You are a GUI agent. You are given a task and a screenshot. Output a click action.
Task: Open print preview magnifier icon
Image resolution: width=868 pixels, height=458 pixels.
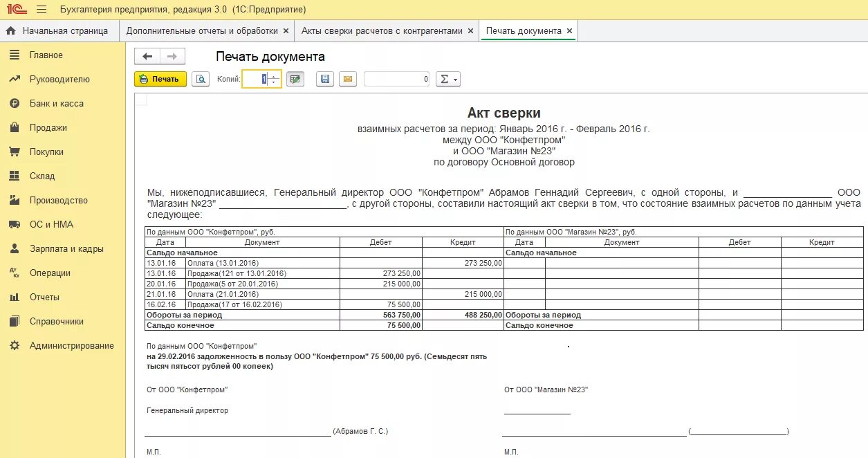tap(200, 79)
